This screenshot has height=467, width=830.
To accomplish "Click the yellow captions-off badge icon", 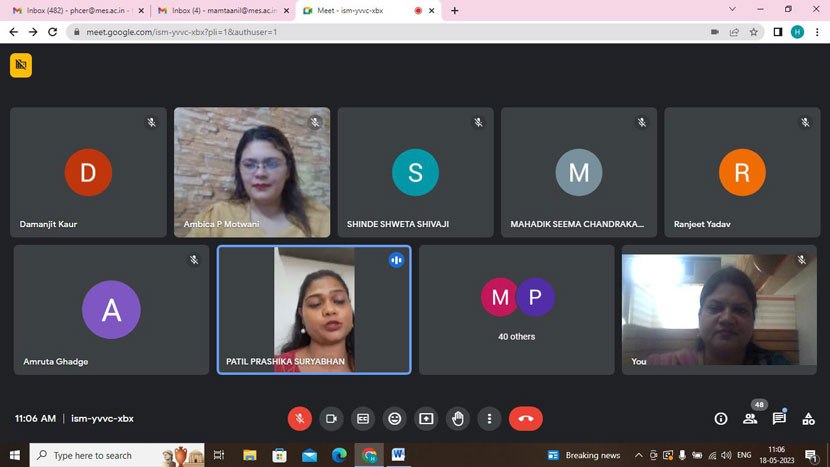I will click(21, 65).
